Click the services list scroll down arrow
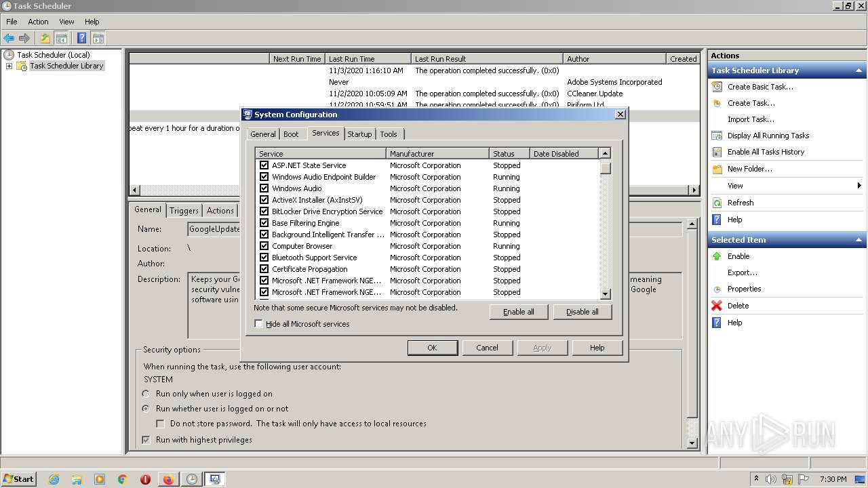 [x=606, y=294]
